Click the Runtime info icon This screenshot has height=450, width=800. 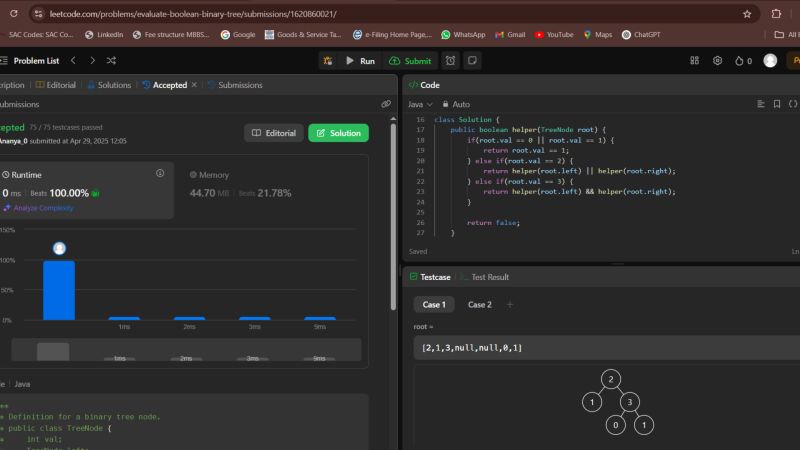point(160,173)
